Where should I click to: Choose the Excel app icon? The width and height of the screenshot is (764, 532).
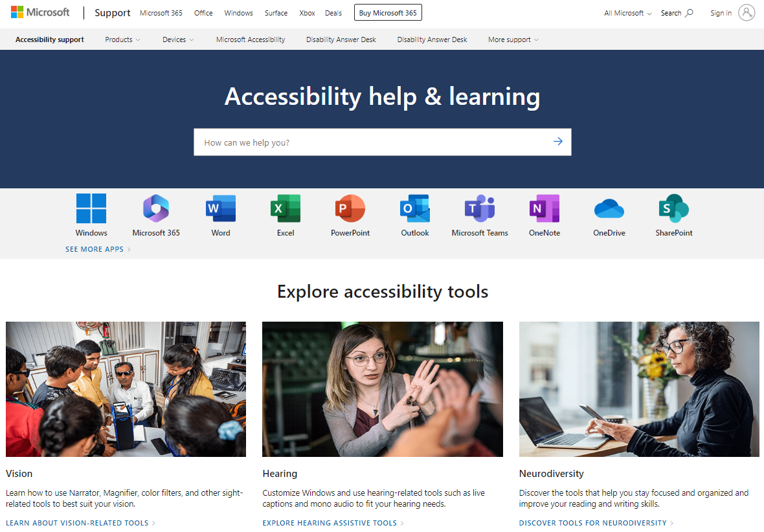coord(286,209)
